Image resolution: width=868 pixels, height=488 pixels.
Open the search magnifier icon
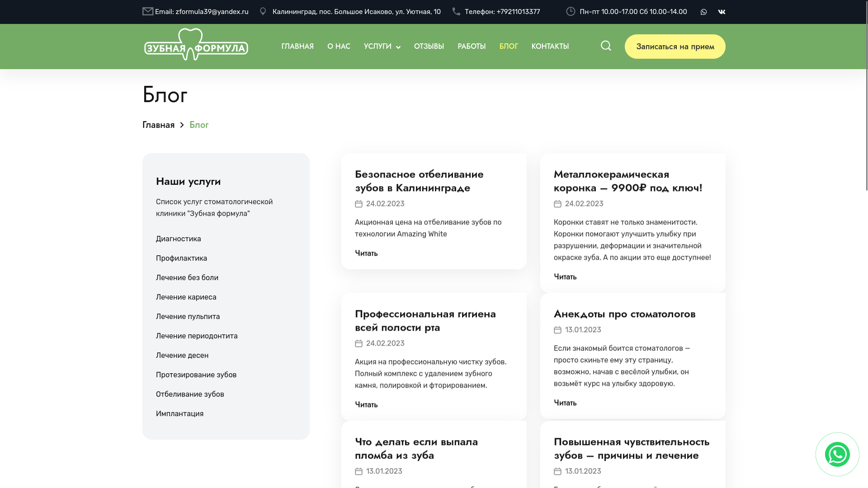[606, 46]
